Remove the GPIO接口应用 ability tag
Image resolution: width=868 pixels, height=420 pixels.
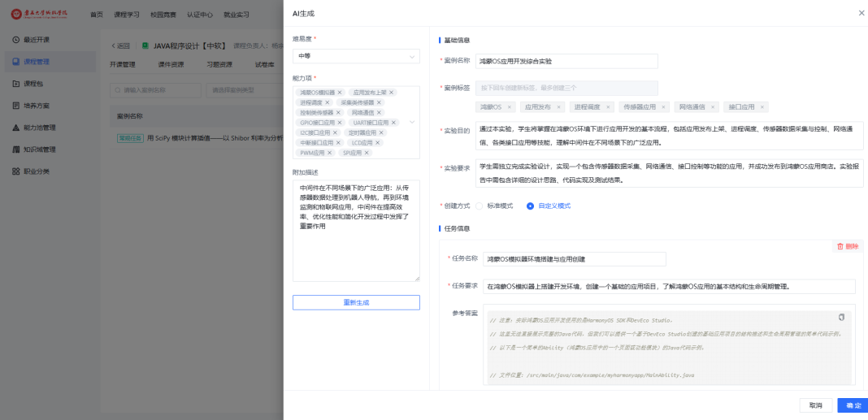[341, 123]
